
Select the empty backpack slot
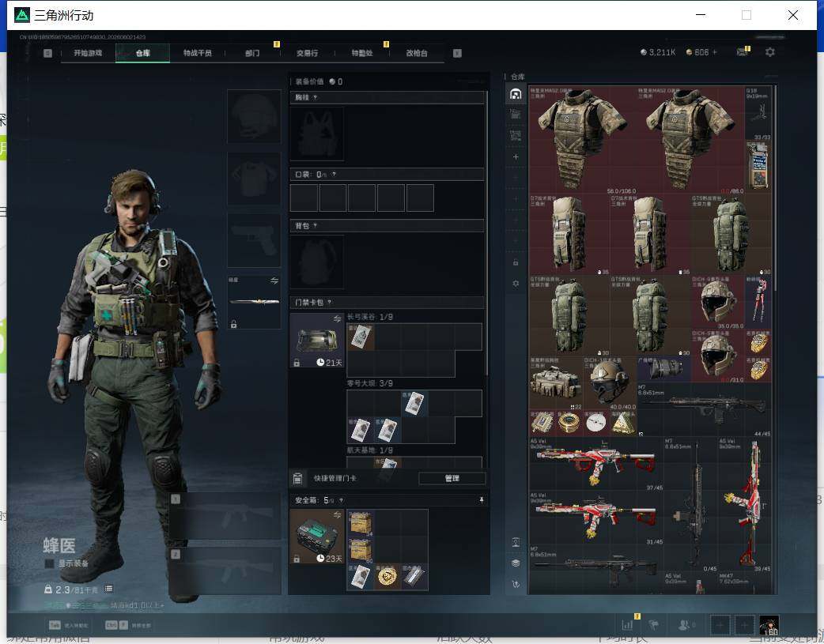[317, 262]
